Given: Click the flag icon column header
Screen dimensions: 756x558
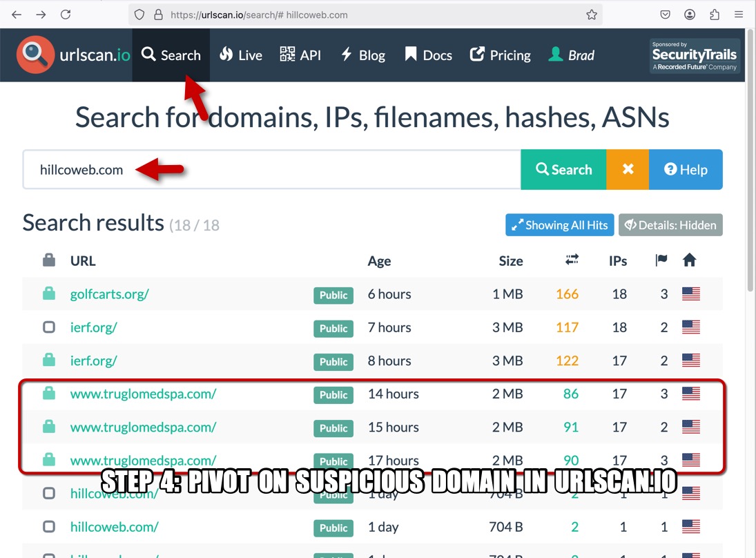Looking at the screenshot, I should pos(661,260).
